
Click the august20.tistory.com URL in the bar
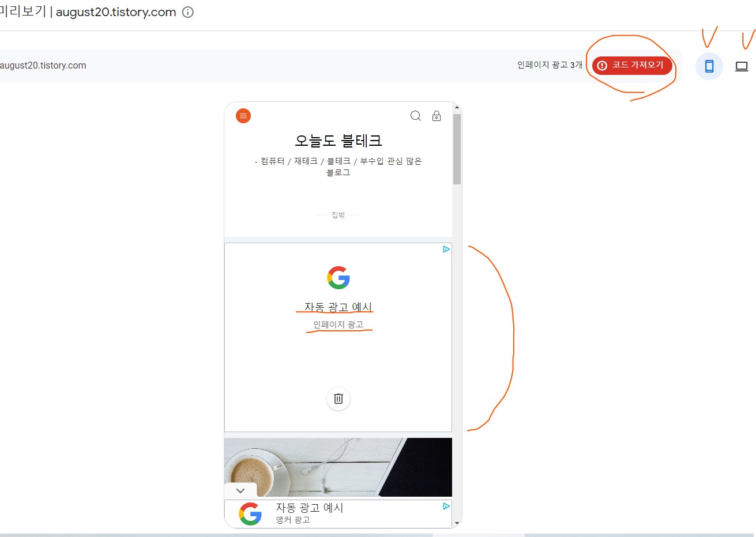[43, 66]
